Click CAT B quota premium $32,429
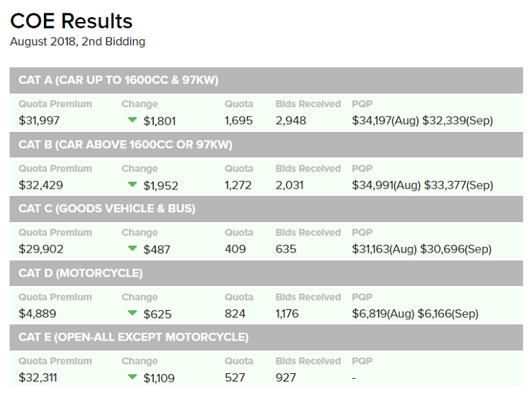This screenshot has height=398, width=532. pyautogui.click(x=41, y=185)
